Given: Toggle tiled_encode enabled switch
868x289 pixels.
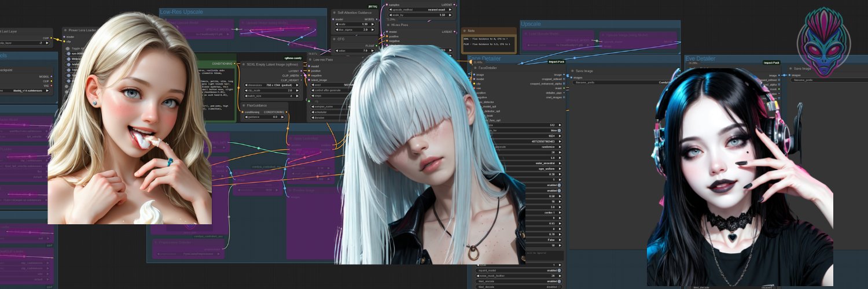Looking at the screenshot, I should 558,281.
